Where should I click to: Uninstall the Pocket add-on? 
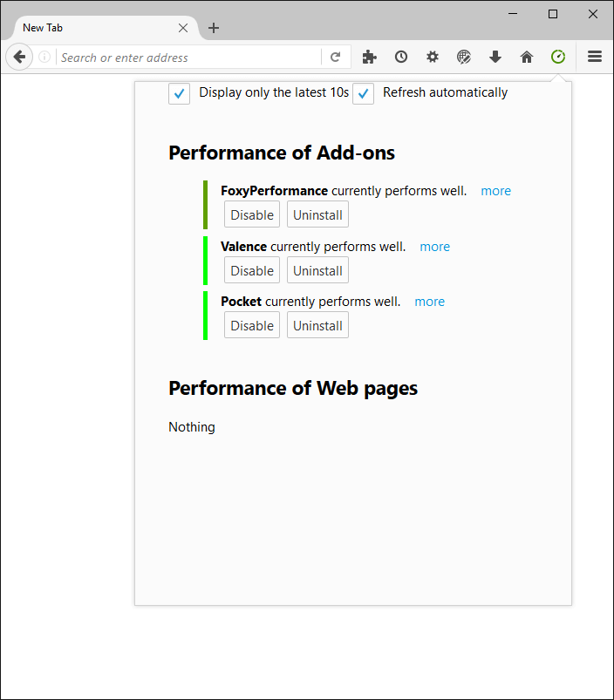[x=317, y=325]
